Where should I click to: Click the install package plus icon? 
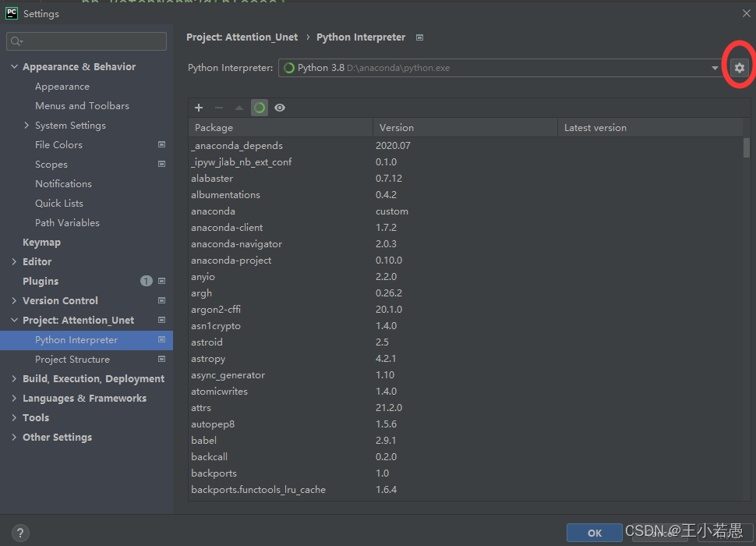(x=199, y=108)
